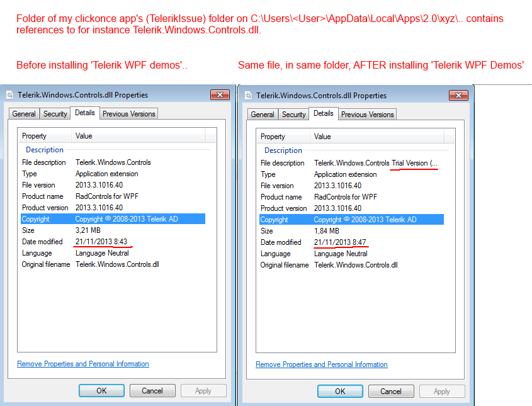Click Value column header in left dialog

coord(138,136)
